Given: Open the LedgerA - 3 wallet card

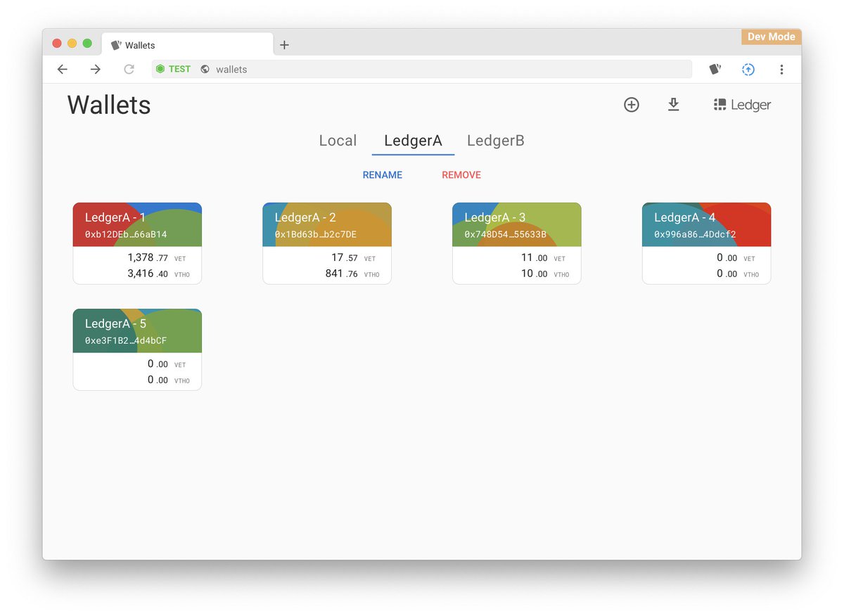Looking at the screenshot, I should [517, 243].
